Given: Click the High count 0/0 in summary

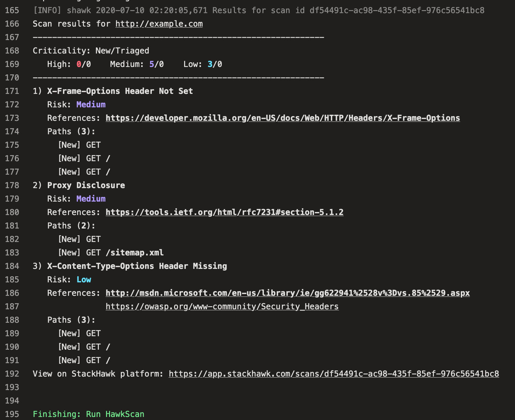Looking at the screenshot, I should [x=84, y=64].
